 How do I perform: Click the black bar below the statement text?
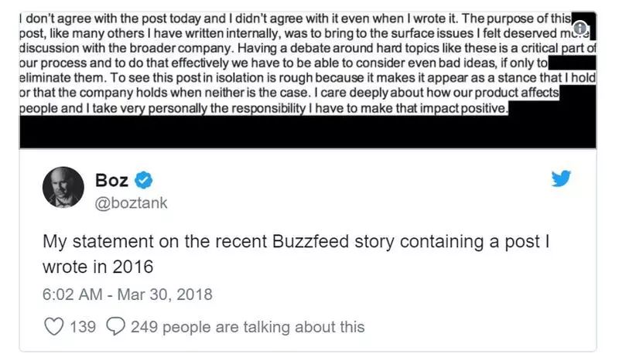pyautogui.click(x=308, y=133)
